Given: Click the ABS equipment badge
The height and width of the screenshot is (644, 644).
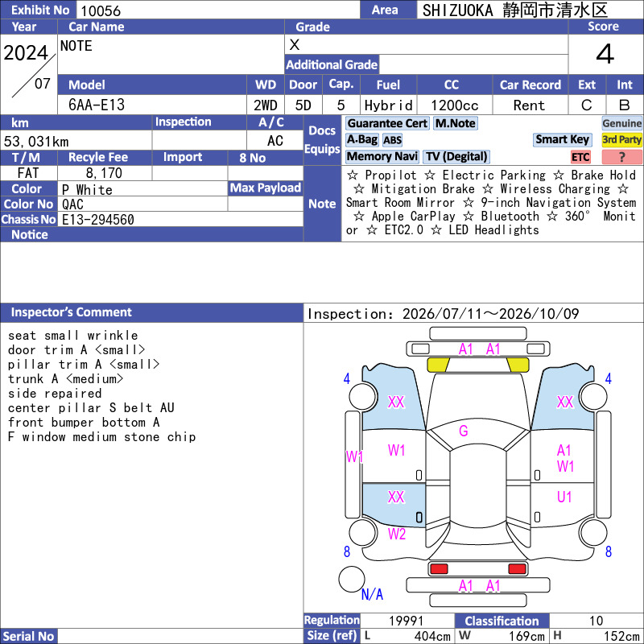Looking at the screenshot, I should coord(392,140).
